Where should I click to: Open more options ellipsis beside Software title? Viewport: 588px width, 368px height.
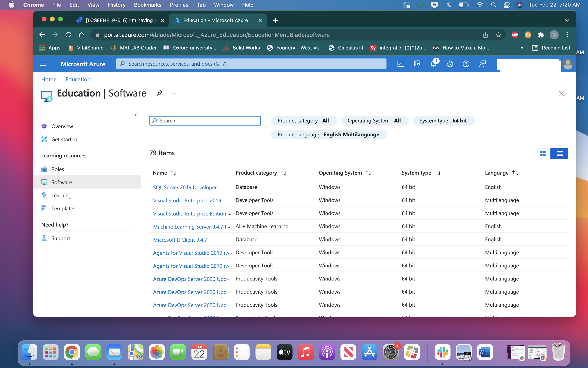(173, 93)
